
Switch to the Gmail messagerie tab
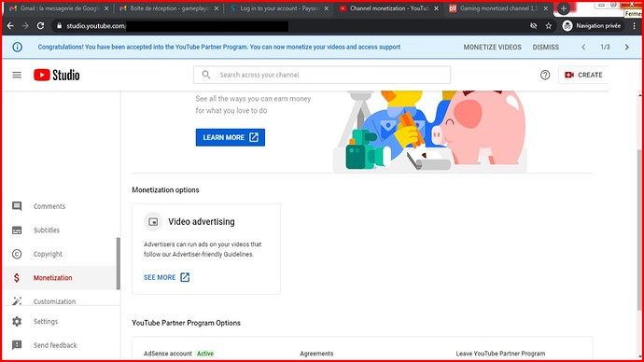(59, 8)
